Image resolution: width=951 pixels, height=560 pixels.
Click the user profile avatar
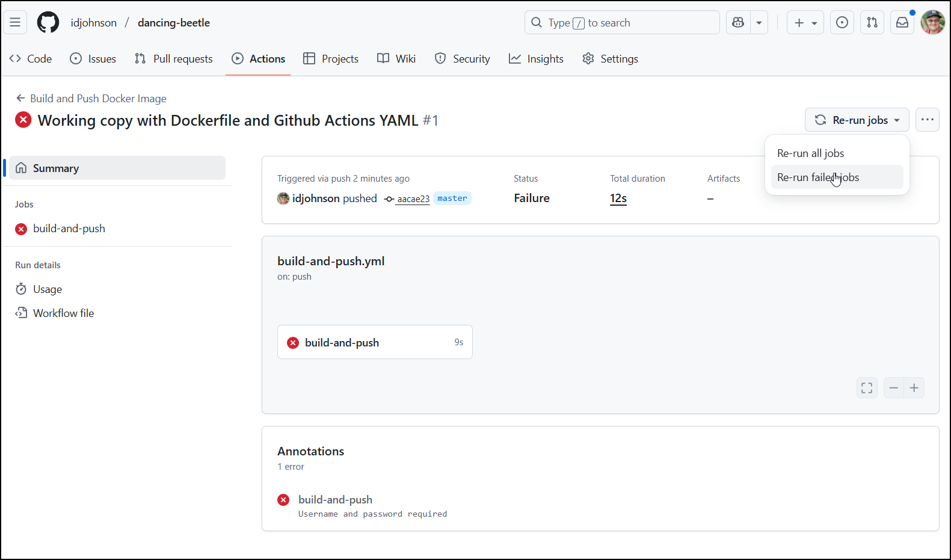932,22
